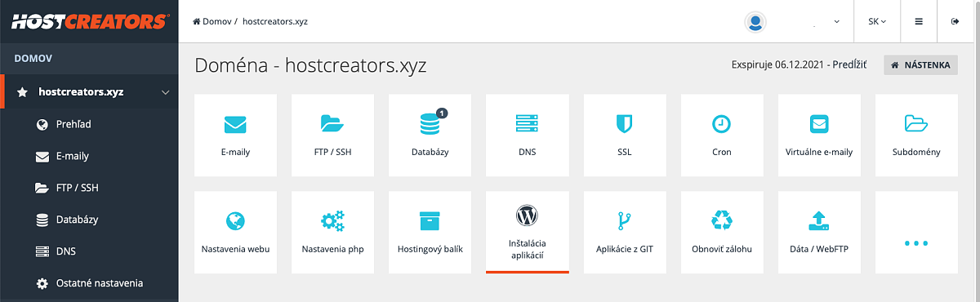The width and height of the screenshot is (980, 302).
Task: Open the SK language dropdown
Action: 877,21
